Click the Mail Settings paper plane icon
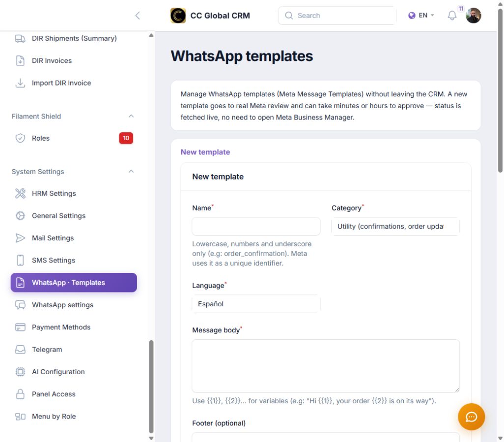Screen dimensions: 504x442 point(20,238)
